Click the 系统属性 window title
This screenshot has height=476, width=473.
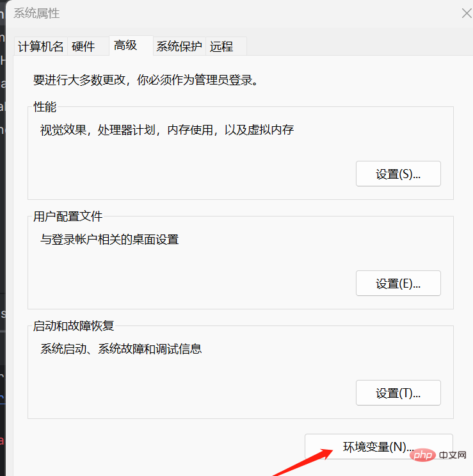pos(36,13)
